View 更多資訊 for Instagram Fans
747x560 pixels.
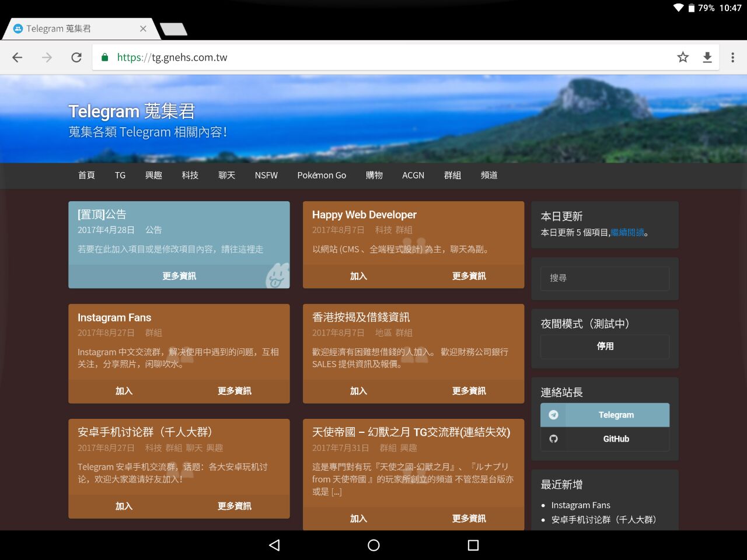[234, 391]
